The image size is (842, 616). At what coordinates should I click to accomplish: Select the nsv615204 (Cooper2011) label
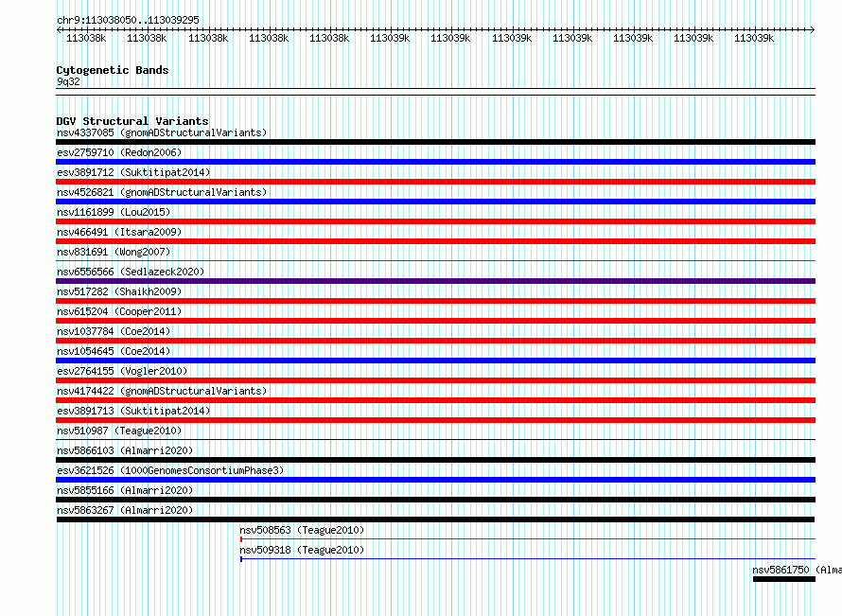(x=119, y=311)
